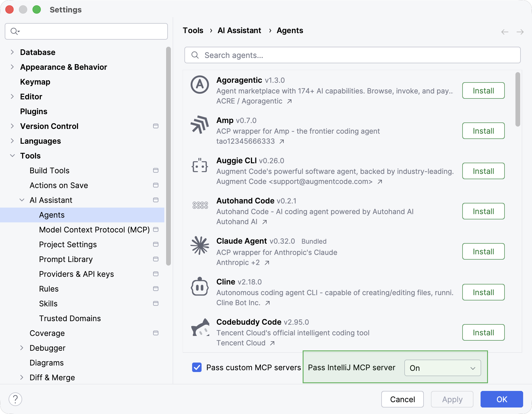The width and height of the screenshot is (532, 414).
Task: Install the Amp agent
Action: coord(483,131)
